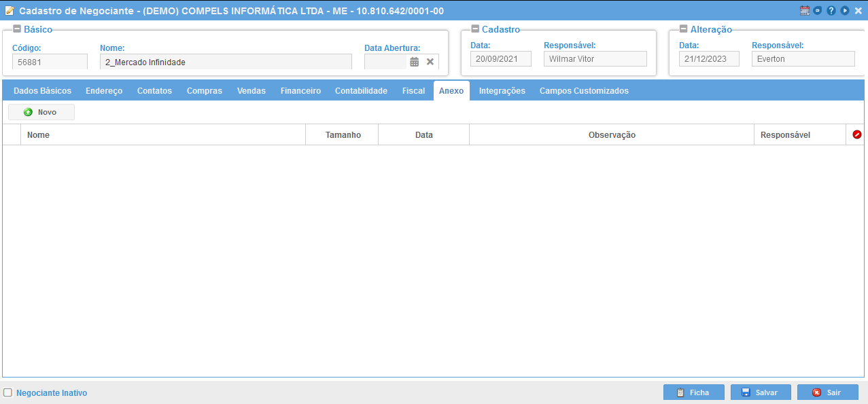
Task: Open the Campos Customizados tab
Action: click(584, 91)
